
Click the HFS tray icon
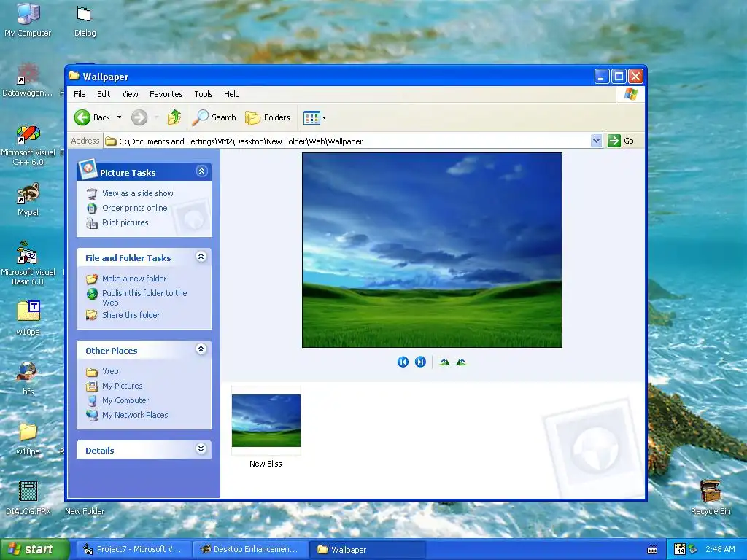tap(680, 549)
